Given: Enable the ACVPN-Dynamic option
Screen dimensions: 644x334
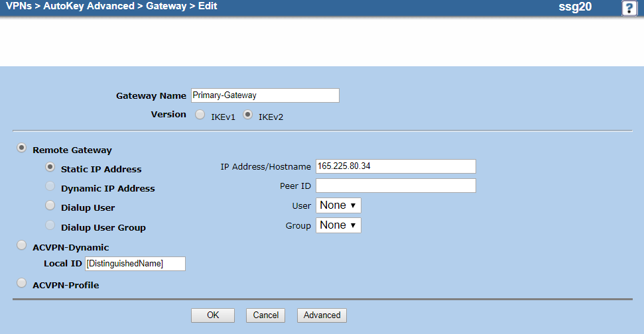Looking at the screenshot, I should tap(22, 246).
